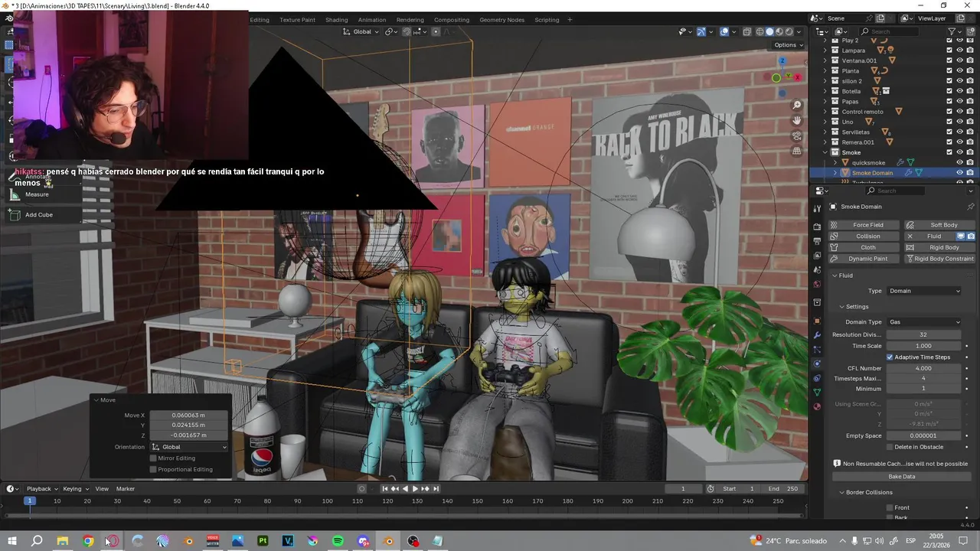Open Orientation Global dropdown in Move panel
This screenshot has width=980, height=551.
pos(189,447)
